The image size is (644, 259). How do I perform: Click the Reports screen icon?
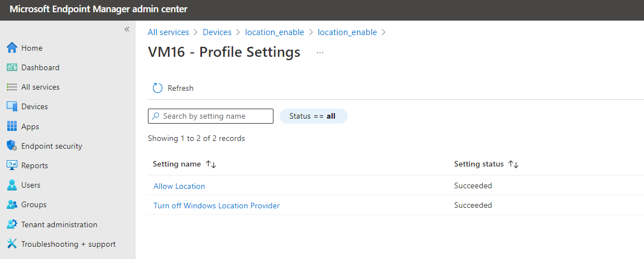coord(12,165)
